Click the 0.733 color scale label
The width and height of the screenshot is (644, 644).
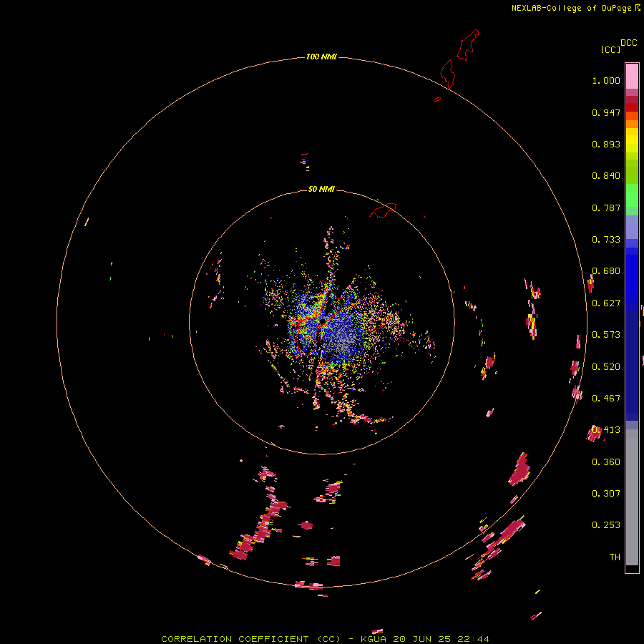(606, 240)
